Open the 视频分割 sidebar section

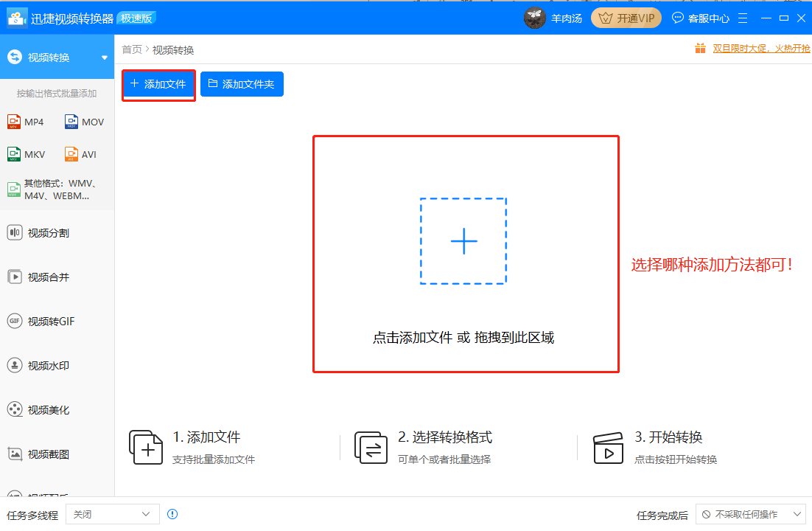click(57, 233)
